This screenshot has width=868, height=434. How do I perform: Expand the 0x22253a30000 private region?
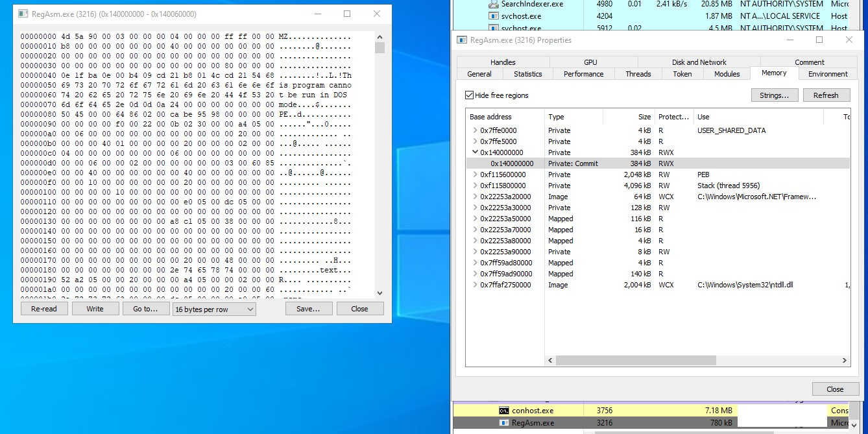[475, 208]
